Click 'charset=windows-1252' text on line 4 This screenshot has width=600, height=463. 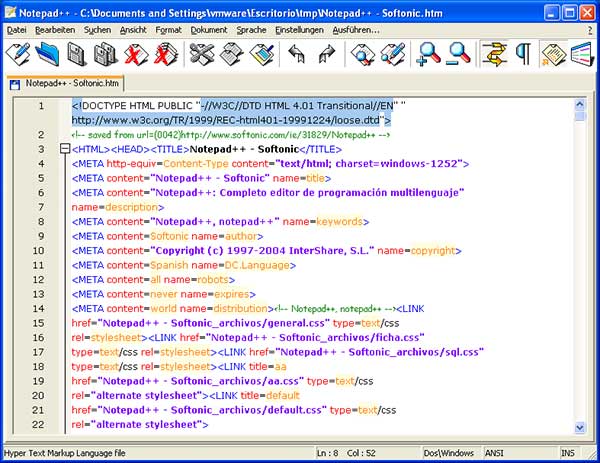coord(396,164)
